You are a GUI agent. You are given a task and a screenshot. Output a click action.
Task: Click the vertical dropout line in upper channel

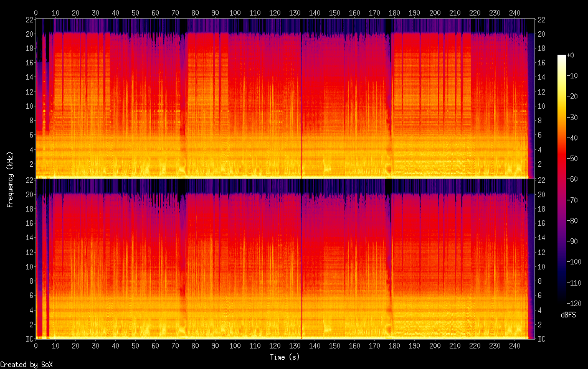coord(301,100)
